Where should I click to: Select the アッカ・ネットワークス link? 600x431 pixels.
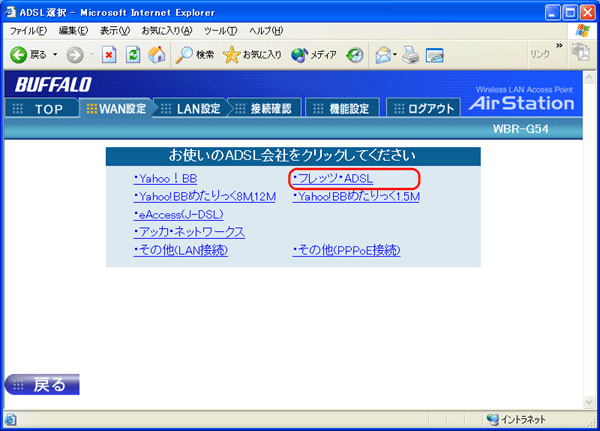pos(189,232)
